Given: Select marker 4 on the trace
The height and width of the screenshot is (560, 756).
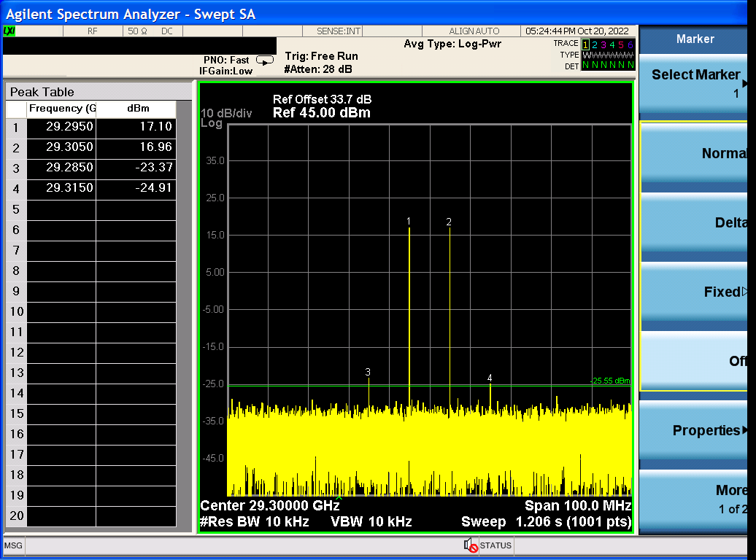Looking at the screenshot, I should (x=490, y=378).
